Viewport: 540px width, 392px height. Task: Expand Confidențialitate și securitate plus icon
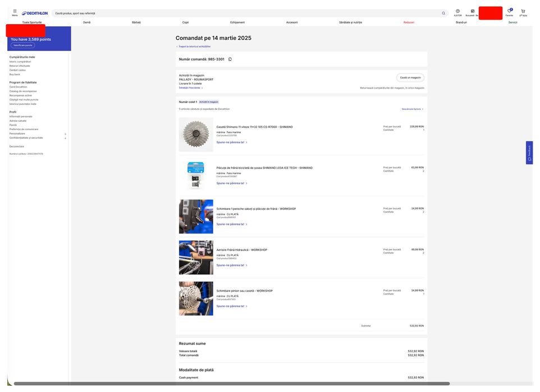(x=66, y=138)
